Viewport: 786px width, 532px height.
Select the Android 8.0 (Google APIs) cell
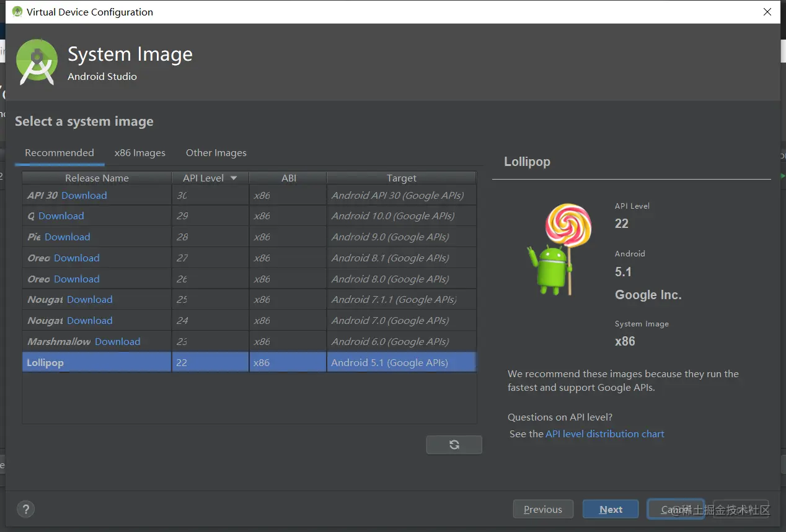(402, 279)
